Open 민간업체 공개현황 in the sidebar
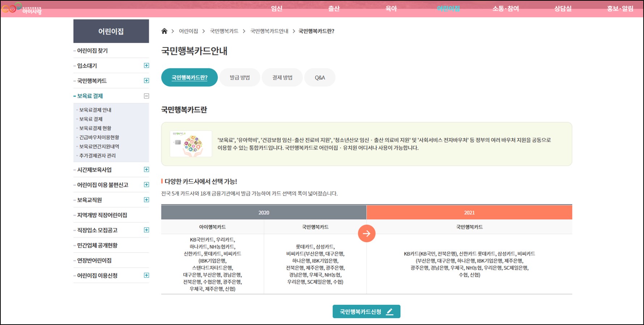Viewport: 644px width, 325px height. [x=97, y=245]
